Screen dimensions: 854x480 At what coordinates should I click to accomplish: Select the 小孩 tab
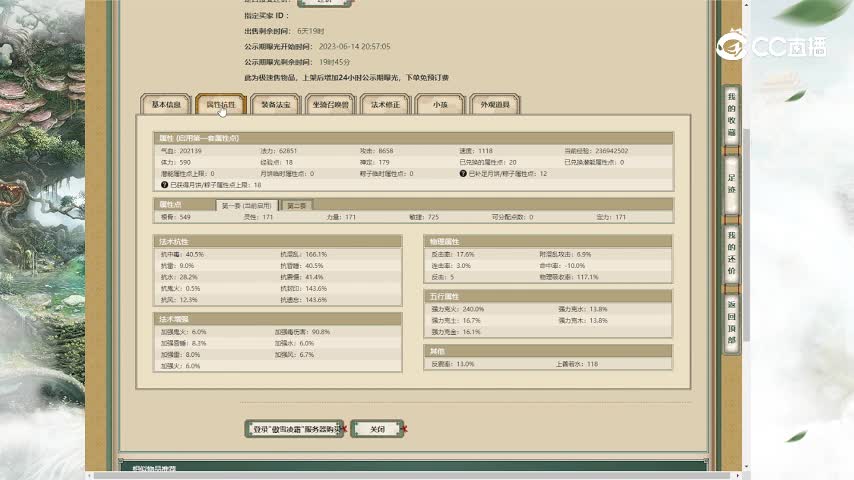[440, 104]
